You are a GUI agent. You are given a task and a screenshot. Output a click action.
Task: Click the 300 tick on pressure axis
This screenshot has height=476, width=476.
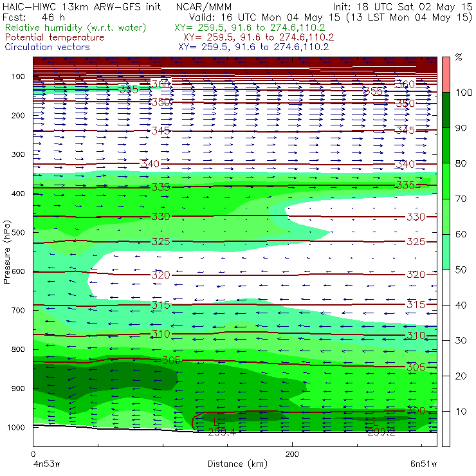(18, 154)
